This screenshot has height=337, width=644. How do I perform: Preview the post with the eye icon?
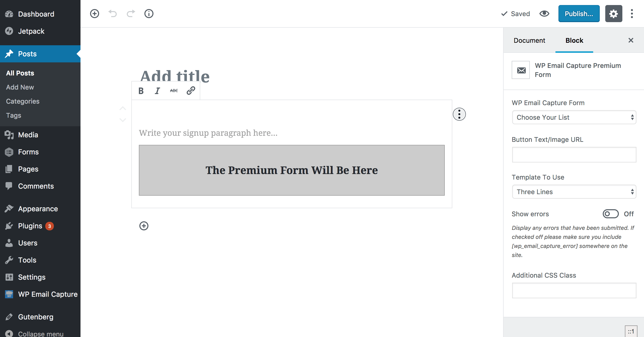point(544,14)
